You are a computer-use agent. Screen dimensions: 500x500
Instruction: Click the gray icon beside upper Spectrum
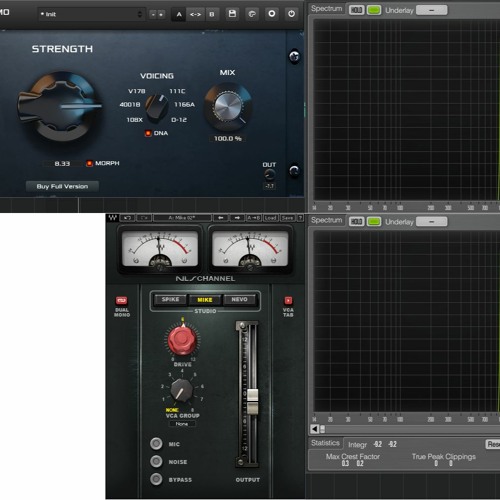tap(356, 10)
